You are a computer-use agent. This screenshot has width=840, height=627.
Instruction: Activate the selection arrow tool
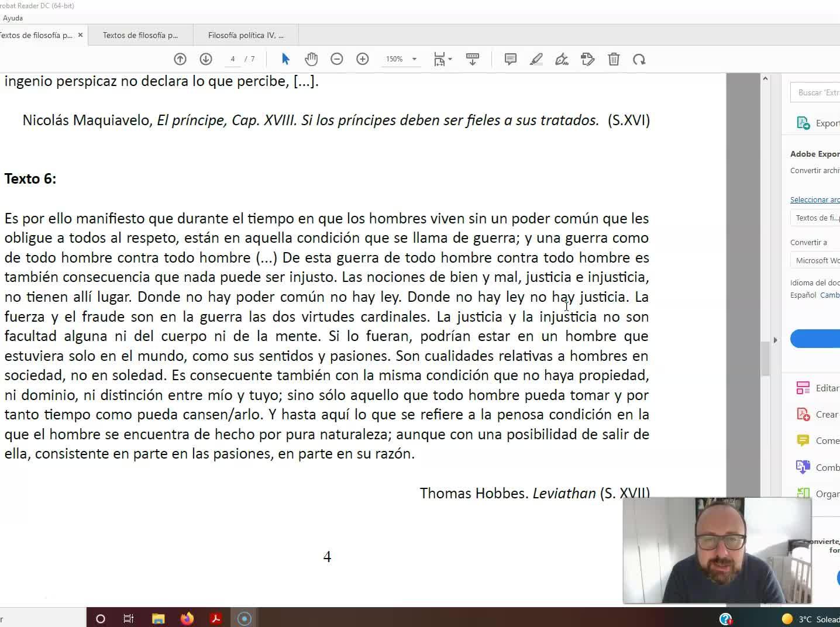click(285, 59)
